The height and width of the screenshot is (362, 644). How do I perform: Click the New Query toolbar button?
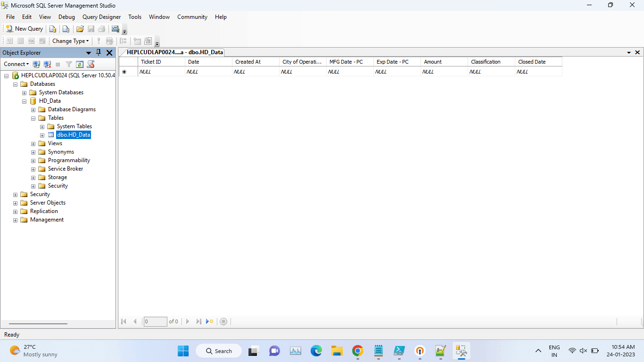24,29
